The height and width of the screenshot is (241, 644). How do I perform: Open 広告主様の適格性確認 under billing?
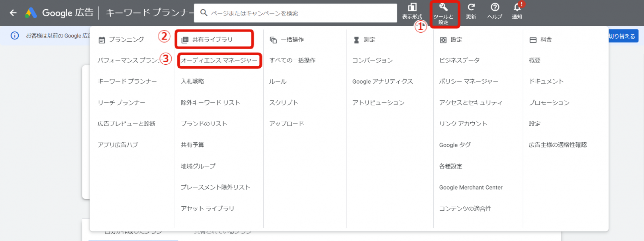(558, 145)
